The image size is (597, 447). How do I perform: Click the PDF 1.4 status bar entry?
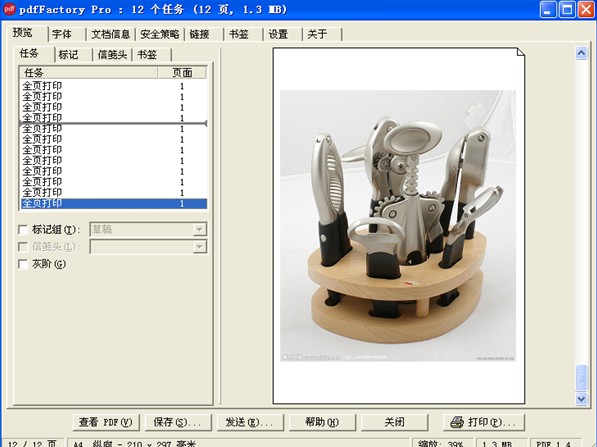[x=556, y=443]
